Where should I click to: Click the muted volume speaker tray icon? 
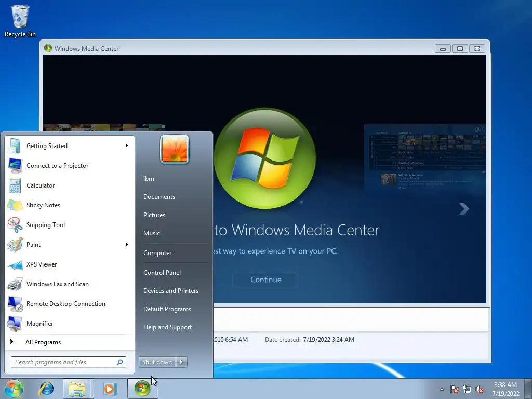[480, 390]
